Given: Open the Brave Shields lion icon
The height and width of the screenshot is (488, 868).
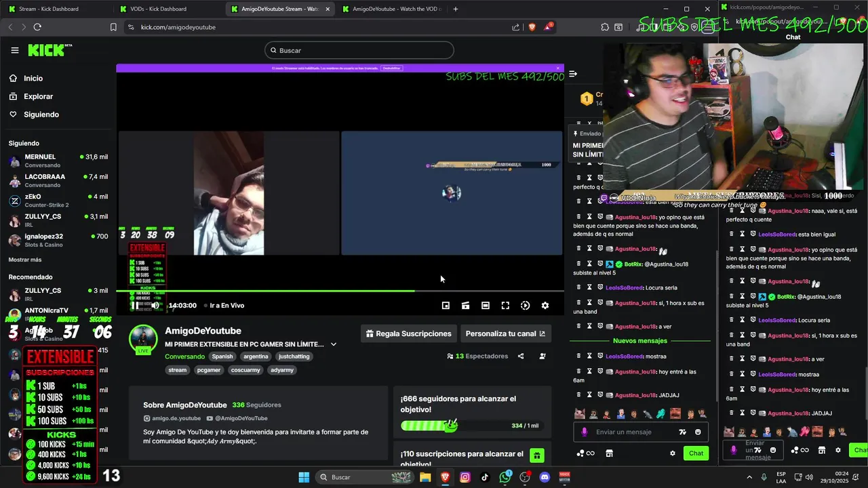Looking at the screenshot, I should [532, 27].
